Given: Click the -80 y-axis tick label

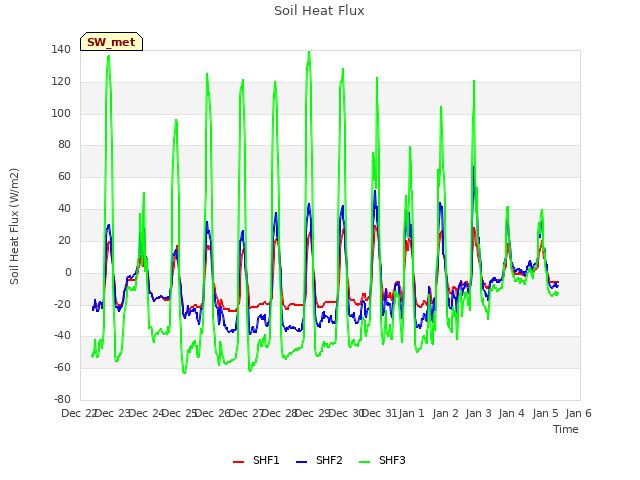Looking at the screenshot, I should (62, 399).
